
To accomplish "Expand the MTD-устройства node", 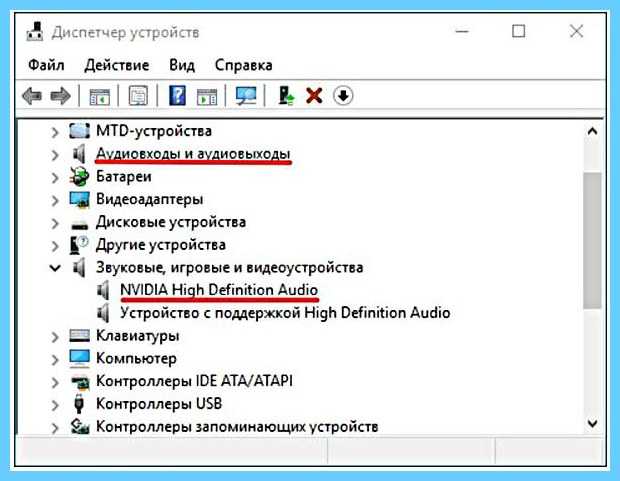I will [55, 132].
